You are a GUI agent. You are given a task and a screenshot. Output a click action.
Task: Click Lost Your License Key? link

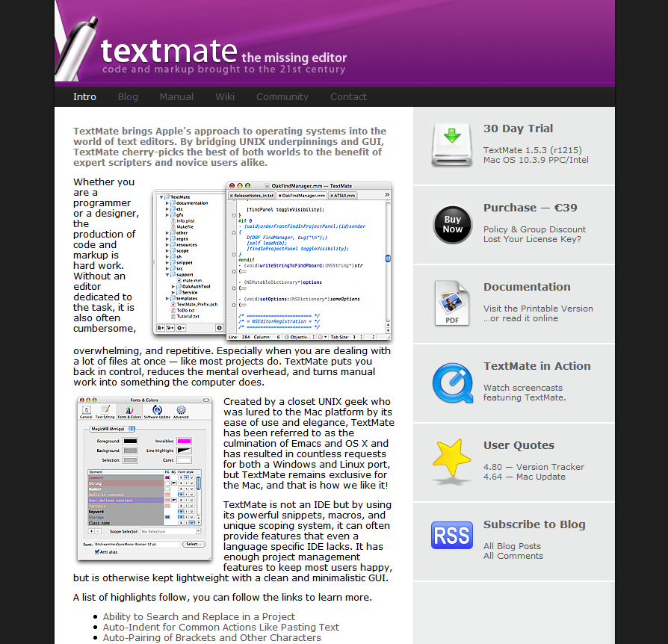click(x=532, y=239)
